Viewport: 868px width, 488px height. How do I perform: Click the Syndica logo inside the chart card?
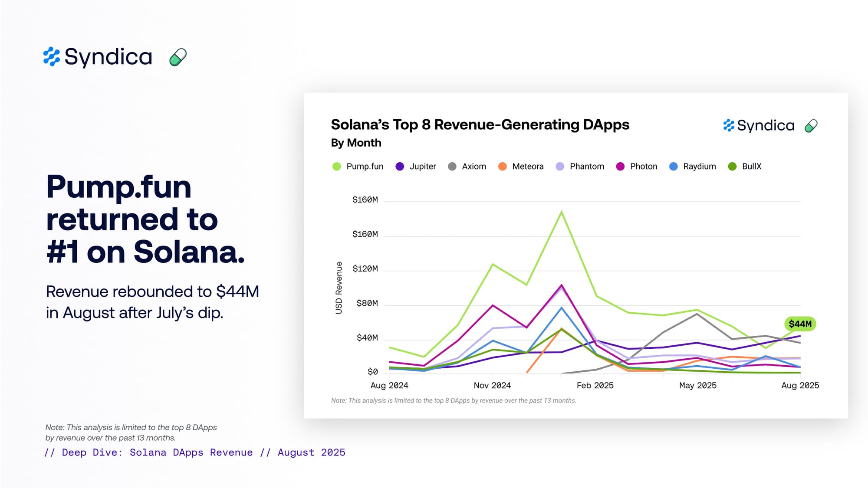[759, 125]
